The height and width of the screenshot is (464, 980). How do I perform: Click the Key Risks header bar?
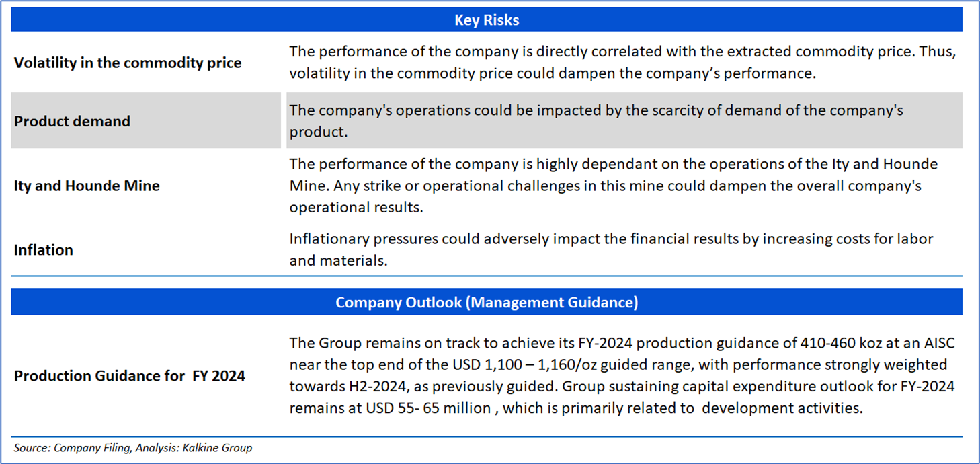[487, 20]
